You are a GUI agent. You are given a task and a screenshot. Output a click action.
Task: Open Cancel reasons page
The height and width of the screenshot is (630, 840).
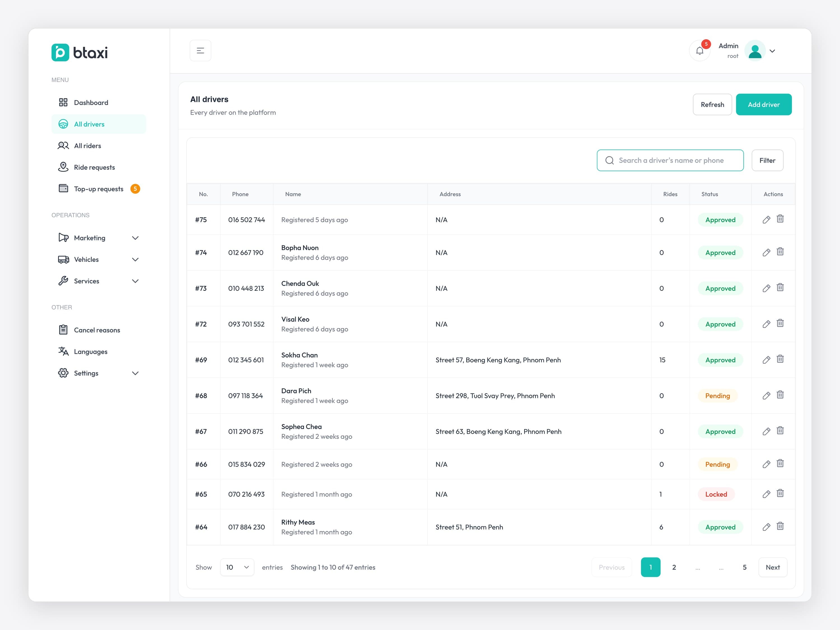tap(99, 330)
